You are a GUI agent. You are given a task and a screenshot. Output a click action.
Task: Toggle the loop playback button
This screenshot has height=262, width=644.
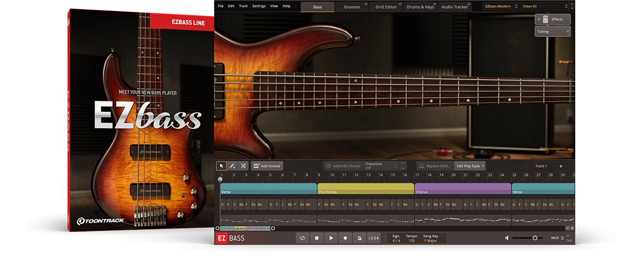tap(303, 238)
